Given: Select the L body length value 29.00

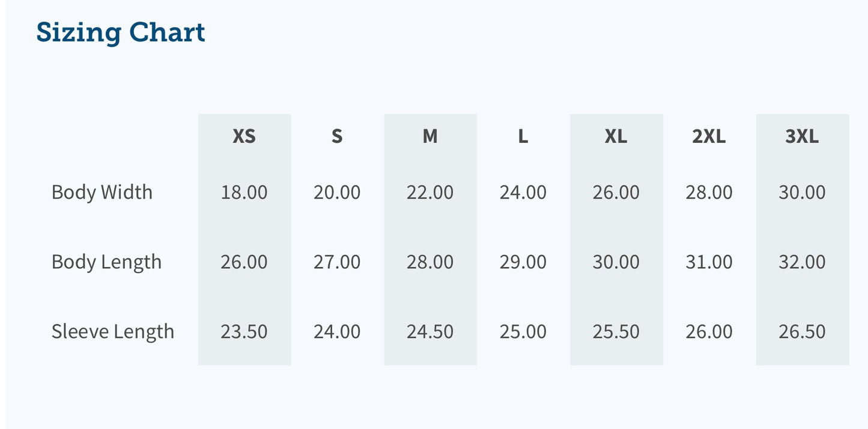Looking at the screenshot, I should pos(523,262).
